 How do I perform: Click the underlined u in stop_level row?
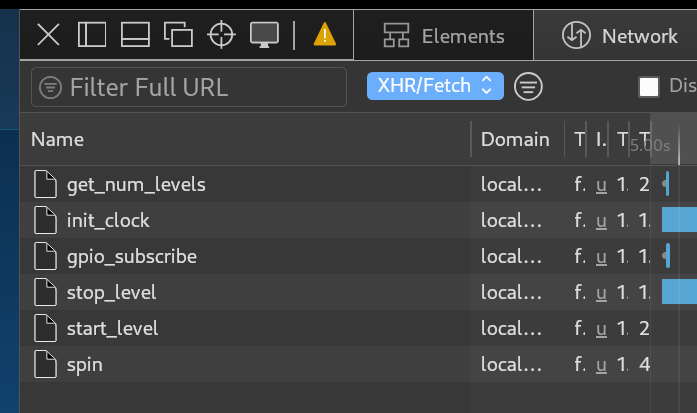click(x=601, y=293)
